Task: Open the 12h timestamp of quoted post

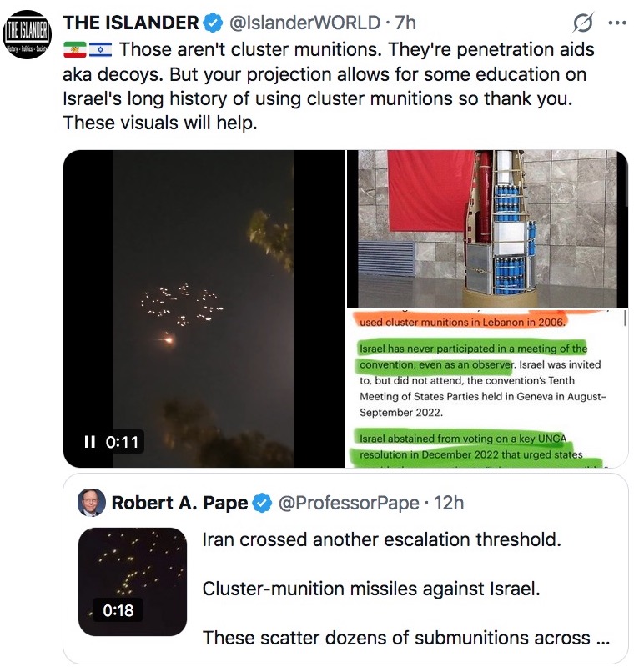Action: (449, 503)
